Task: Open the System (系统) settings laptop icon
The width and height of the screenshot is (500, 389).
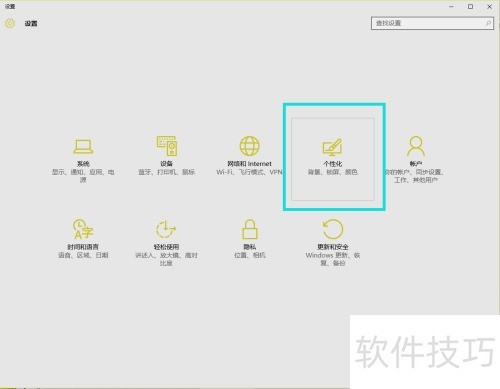Action: point(83,146)
